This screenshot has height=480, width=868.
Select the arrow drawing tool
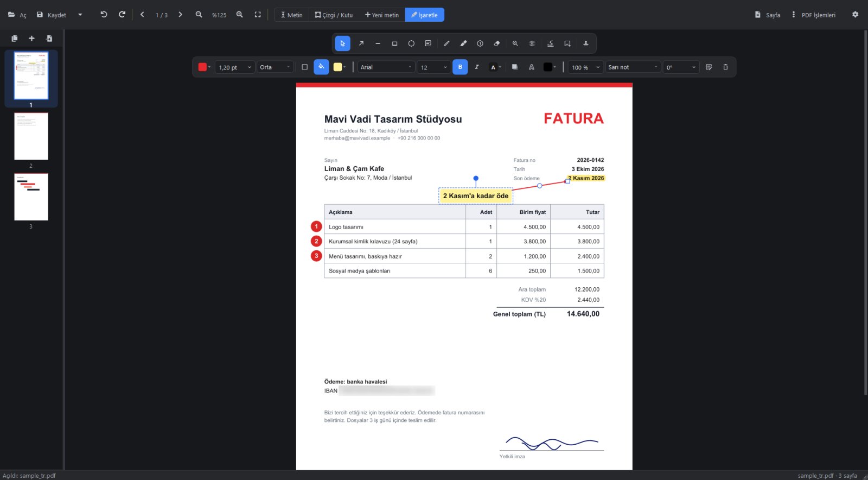[361, 43]
